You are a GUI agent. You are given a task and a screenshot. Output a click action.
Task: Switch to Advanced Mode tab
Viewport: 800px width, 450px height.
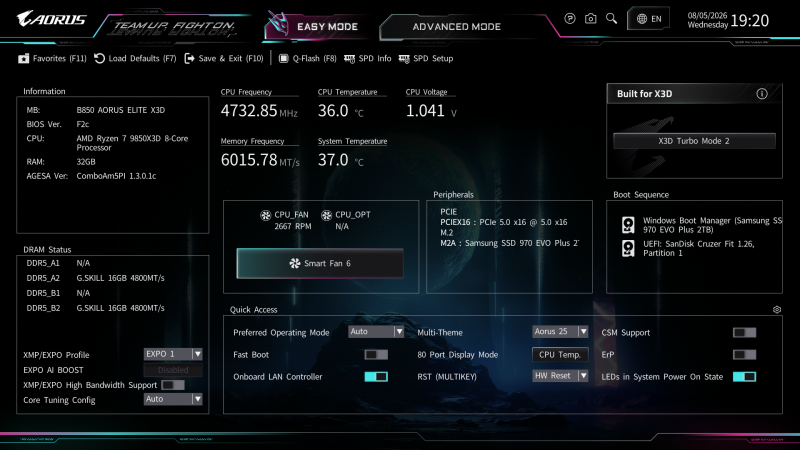[x=457, y=27]
